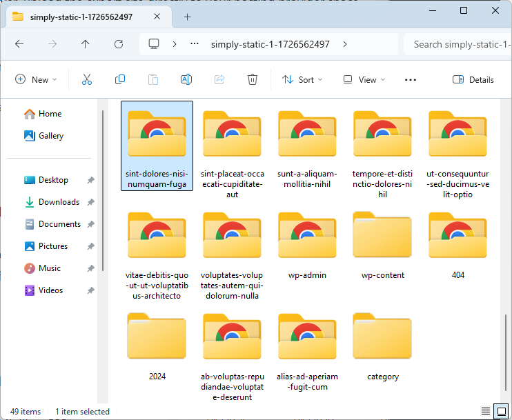
Task: Click the Refresh button
Action: [x=118, y=44]
